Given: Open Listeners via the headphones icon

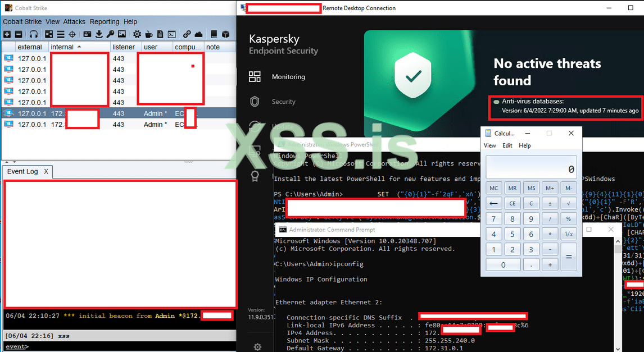Looking at the screenshot, I should click(x=34, y=34).
